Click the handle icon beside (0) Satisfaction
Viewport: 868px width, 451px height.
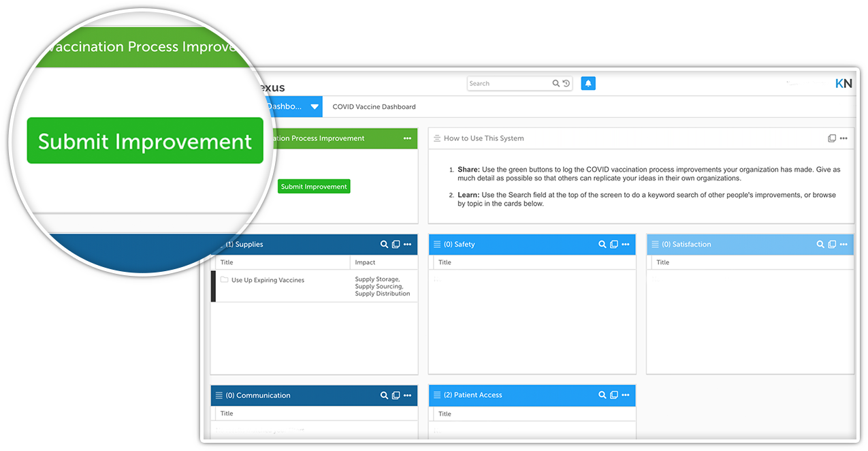[655, 245]
